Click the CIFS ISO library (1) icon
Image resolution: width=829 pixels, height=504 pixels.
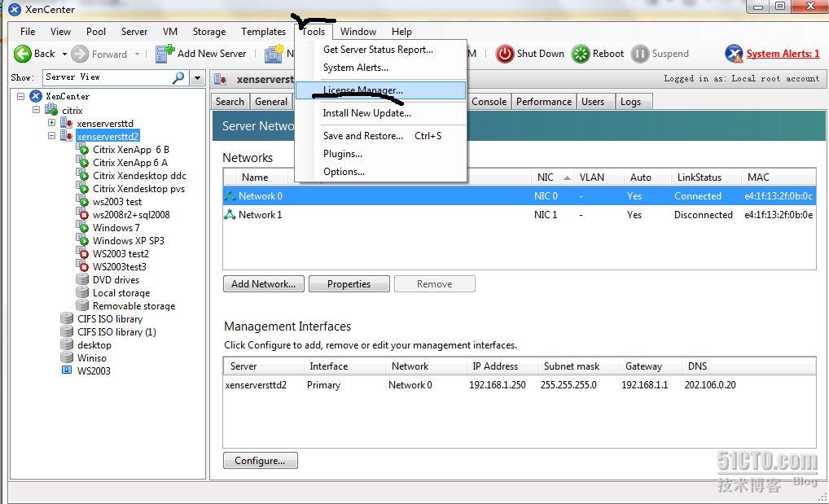pos(67,331)
